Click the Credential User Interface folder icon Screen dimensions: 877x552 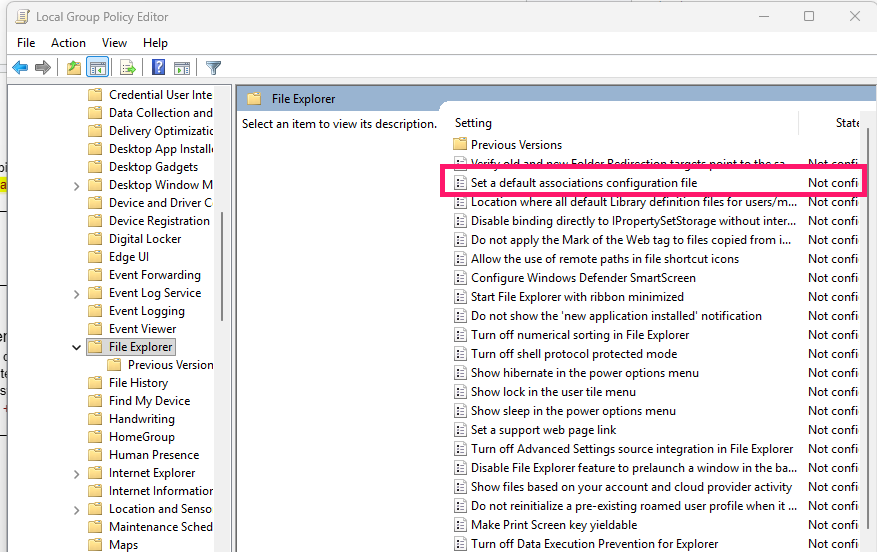point(96,95)
